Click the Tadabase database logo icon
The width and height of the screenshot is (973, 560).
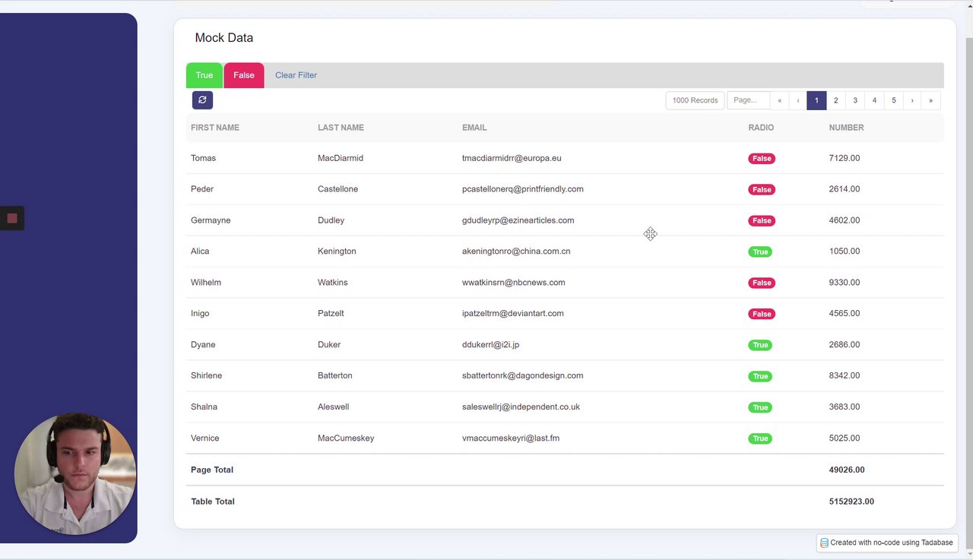click(824, 543)
